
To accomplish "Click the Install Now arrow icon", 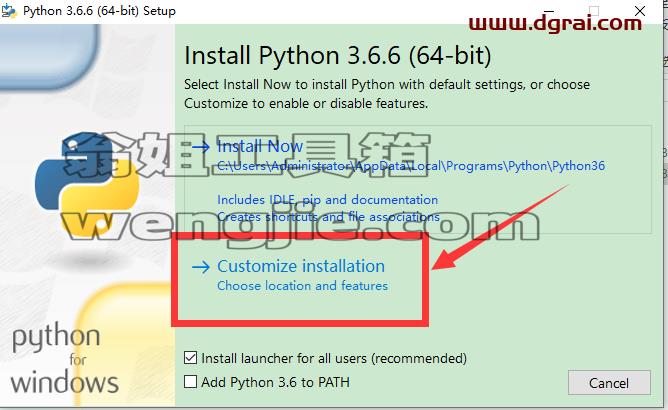I will pos(201,147).
